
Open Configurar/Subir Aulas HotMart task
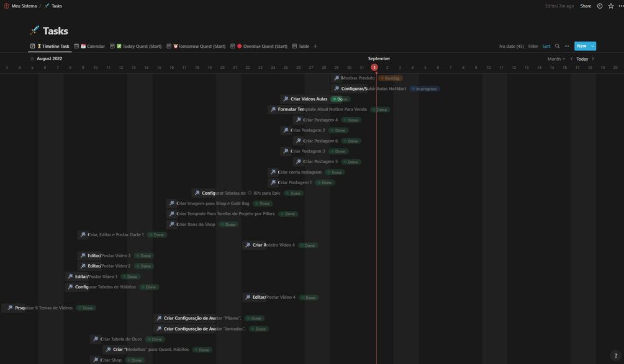(373, 89)
